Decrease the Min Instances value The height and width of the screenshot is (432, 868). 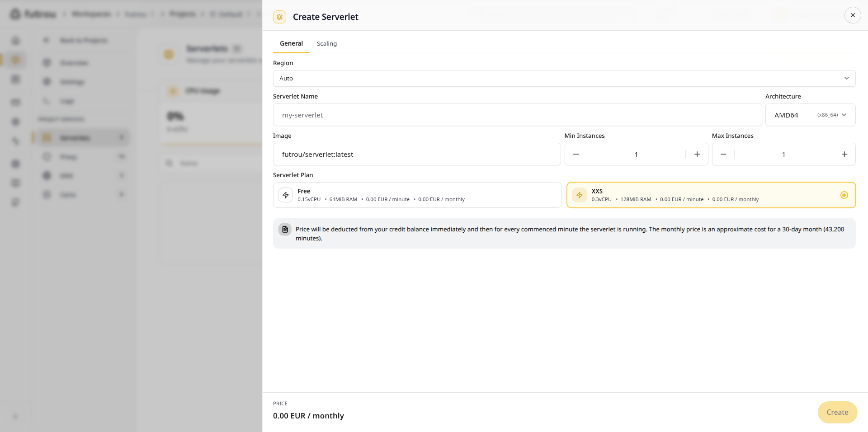tap(576, 155)
